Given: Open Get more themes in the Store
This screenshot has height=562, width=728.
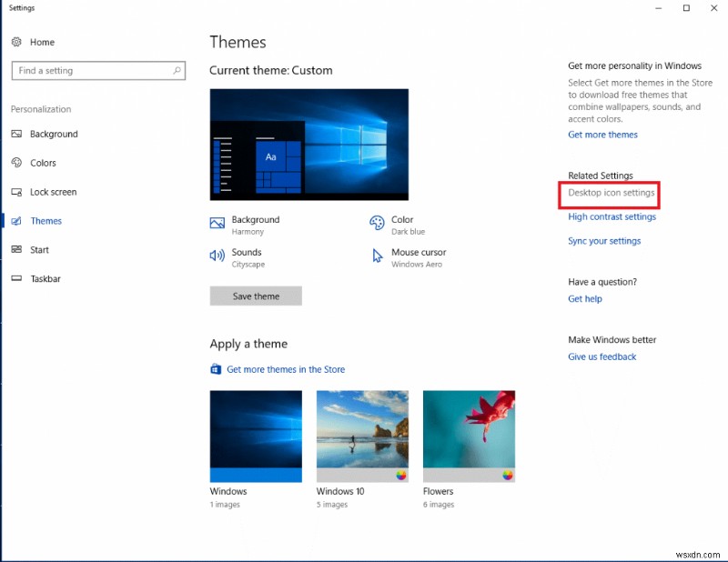Looking at the screenshot, I should (x=286, y=369).
